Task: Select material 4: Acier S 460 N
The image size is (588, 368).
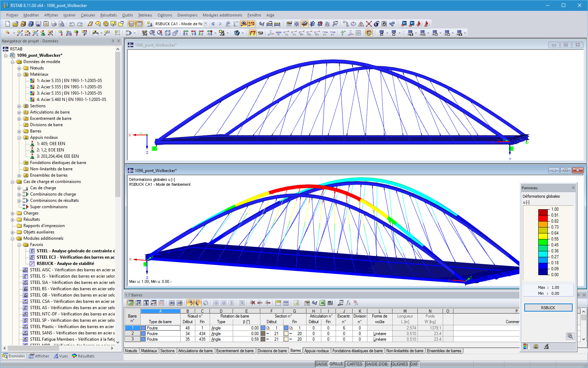Action: click(71, 100)
